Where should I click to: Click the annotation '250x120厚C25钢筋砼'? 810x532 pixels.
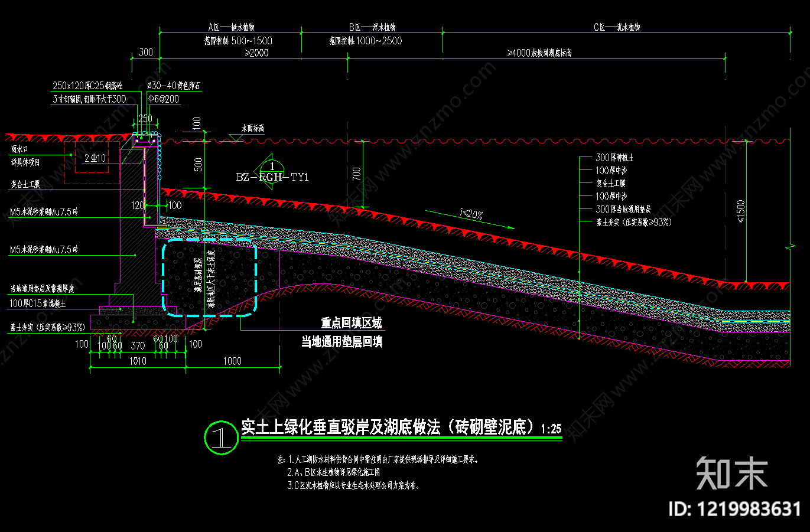point(87,86)
